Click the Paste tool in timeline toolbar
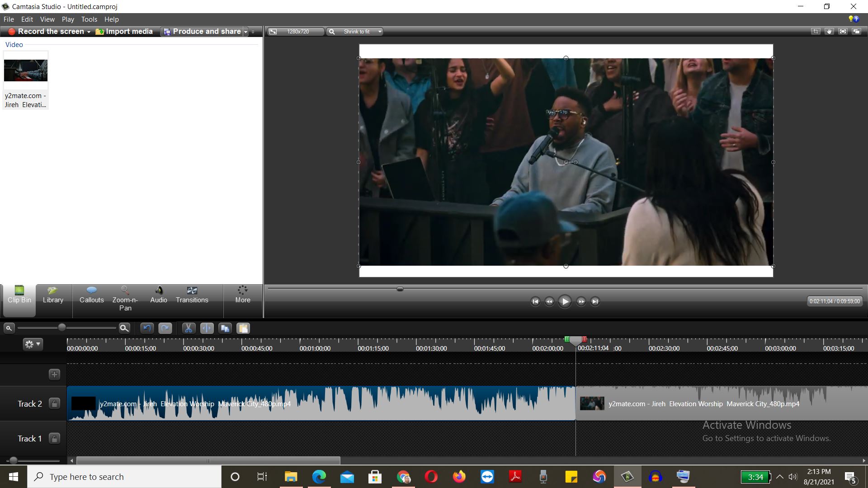This screenshot has width=868, height=488. pos(243,328)
